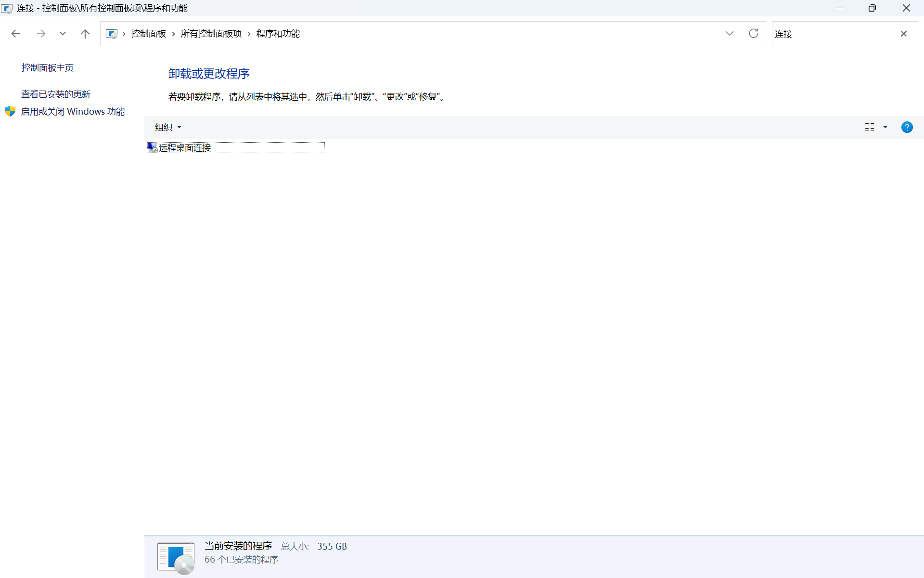The height and width of the screenshot is (578, 924).
Task: Open the 组织 dropdown menu
Action: click(x=168, y=127)
